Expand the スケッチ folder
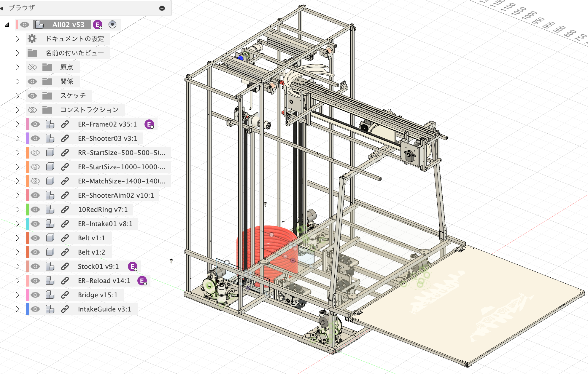Screen dimensions: 588x374 click(17, 96)
